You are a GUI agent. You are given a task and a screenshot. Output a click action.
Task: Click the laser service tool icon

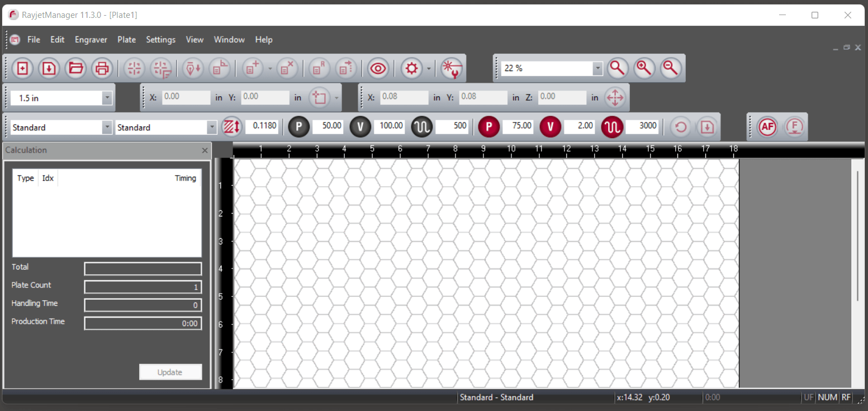tap(452, 68)
